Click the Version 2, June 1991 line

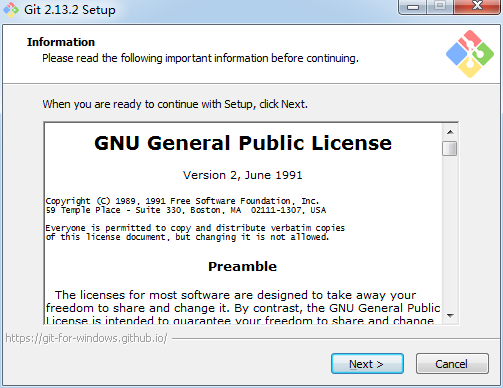point(243,175)
